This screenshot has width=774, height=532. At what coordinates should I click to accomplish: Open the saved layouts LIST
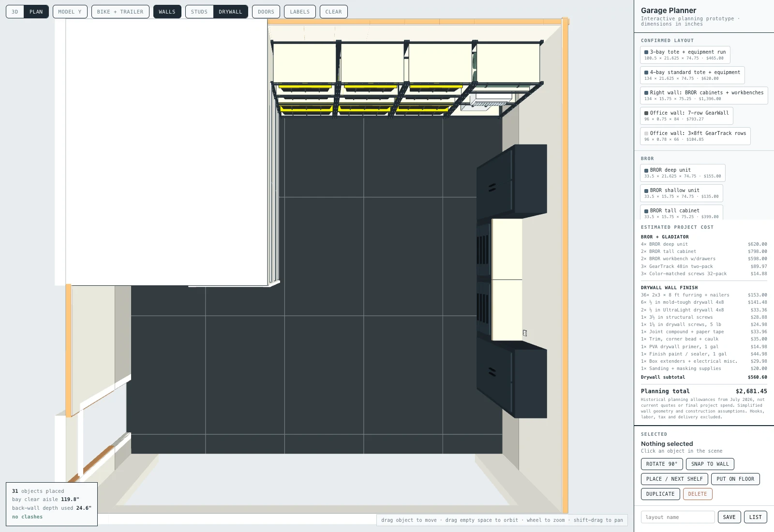(x=755, y=517)
